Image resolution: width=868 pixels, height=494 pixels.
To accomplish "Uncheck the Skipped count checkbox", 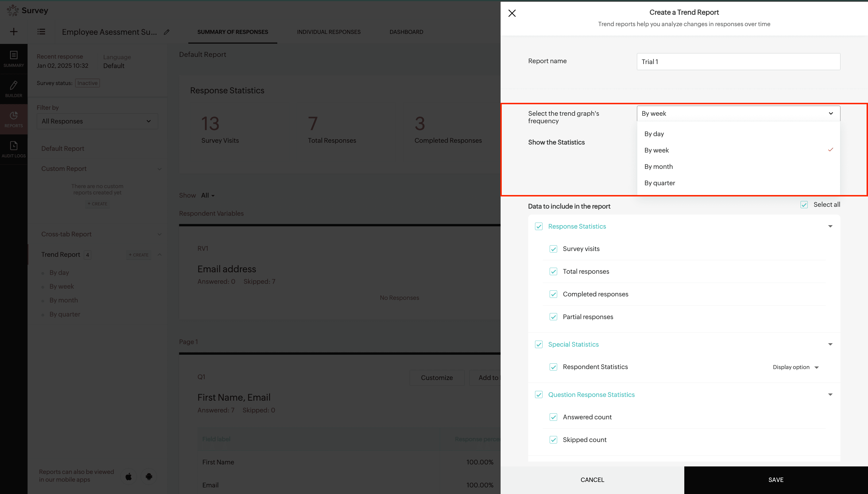I will coord(553,440).
